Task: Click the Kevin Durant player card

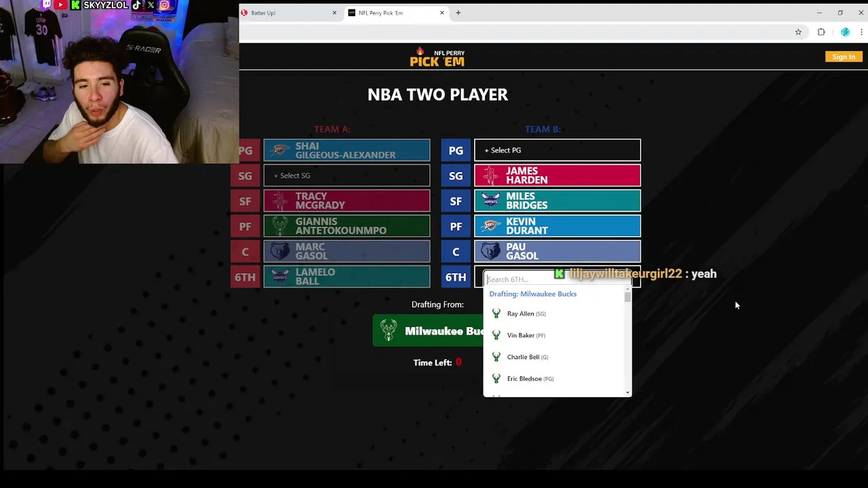Action: pos(557,226)
